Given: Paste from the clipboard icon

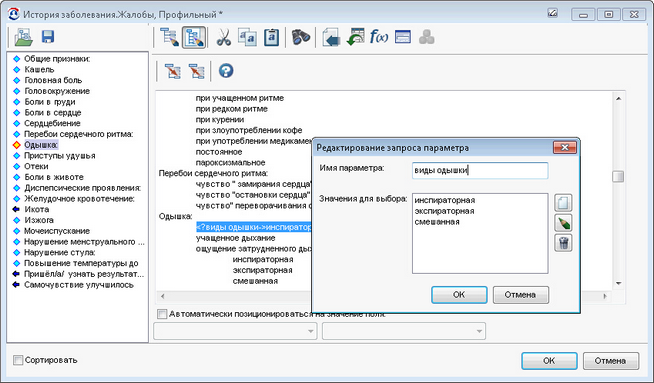Looking at the screenshot, I should [272, 37].
